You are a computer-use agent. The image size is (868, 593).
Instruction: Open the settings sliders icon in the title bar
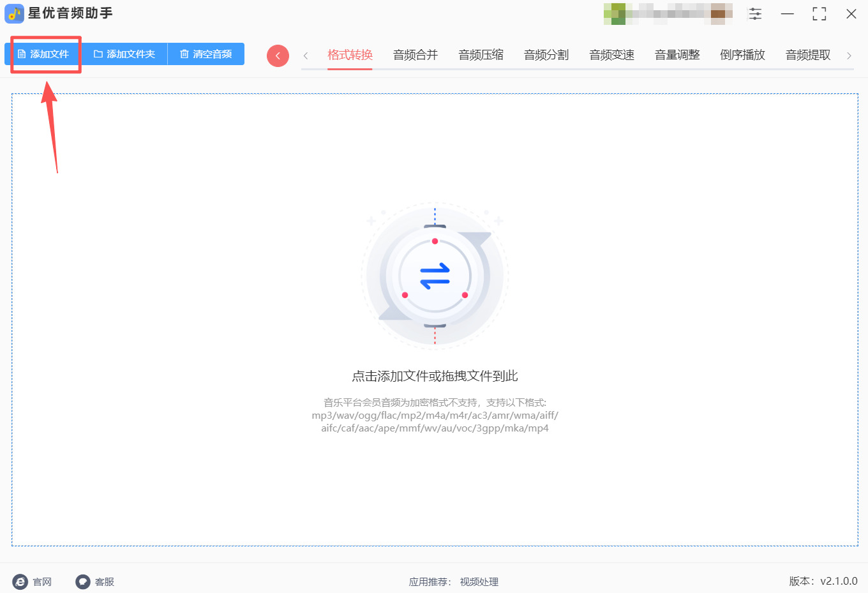[755, 14]
